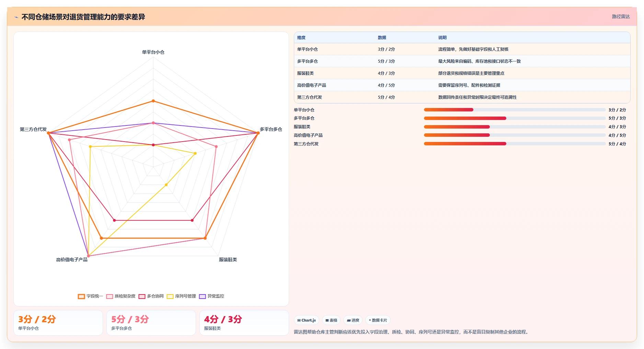This screenshot has width=644, height=349.
Task: Click the page title 不同仓储场景对退货管理能力的要求差异
Action: click(x=83, y=17)
